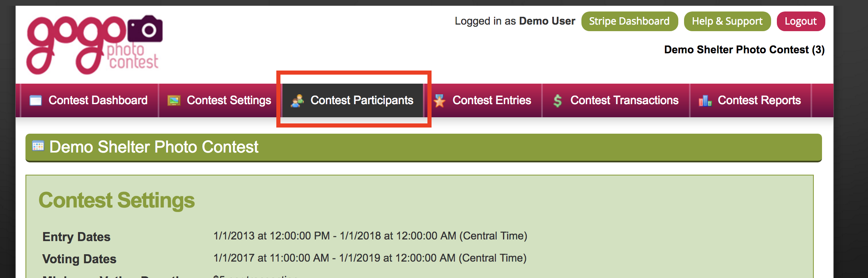Click the green Demo Shelter Photo Contest header

pos(424,148)
